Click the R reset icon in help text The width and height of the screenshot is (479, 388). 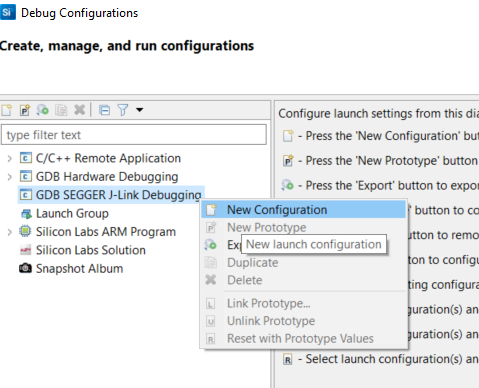(288, 360)
